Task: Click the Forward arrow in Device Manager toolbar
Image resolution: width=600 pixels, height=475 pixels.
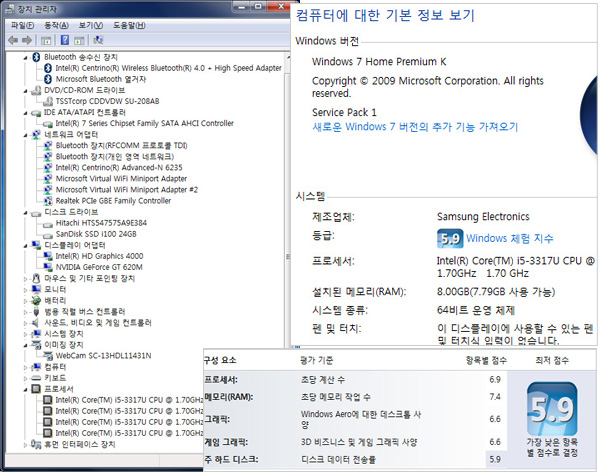Action: (x=26, y=40)
